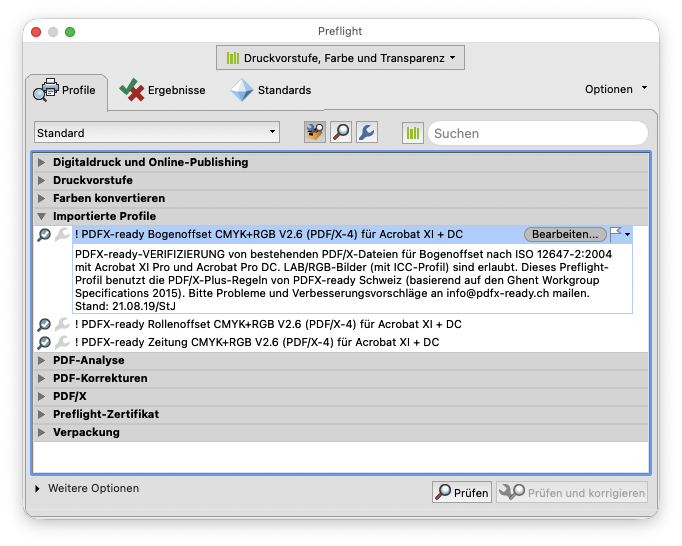The image size is (682, 546).
Task: Switch to the Profile tab
Action: click(x=66, y=90)
